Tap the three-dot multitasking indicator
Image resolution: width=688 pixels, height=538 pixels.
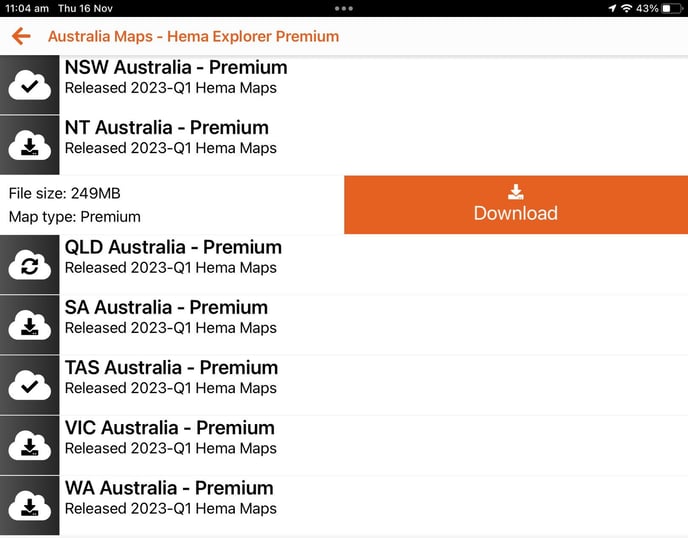pyautogui.click(x=344, y=8)
